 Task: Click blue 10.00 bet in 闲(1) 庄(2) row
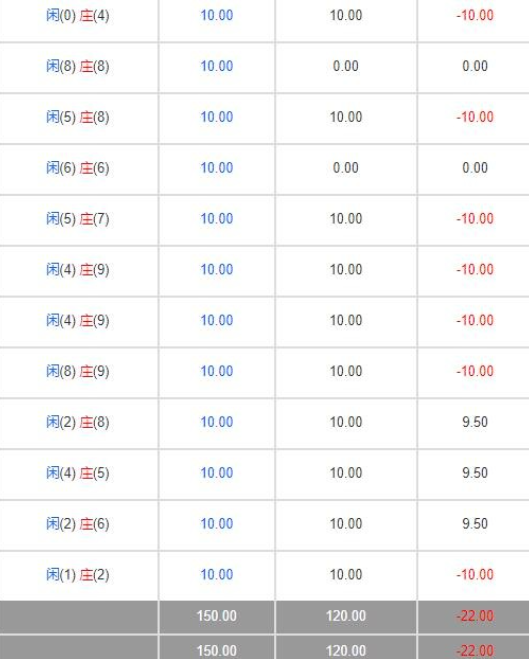coord(217,575)
